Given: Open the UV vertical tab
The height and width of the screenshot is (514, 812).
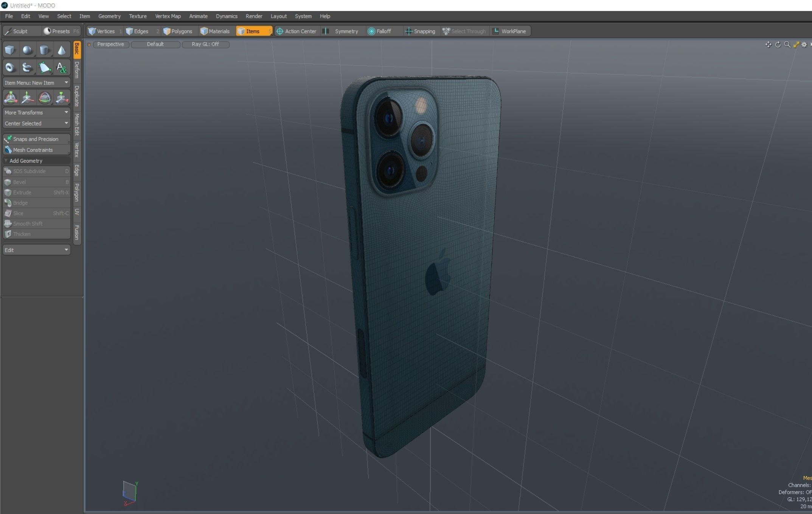Looking at the screenshot, I should 77,212.
